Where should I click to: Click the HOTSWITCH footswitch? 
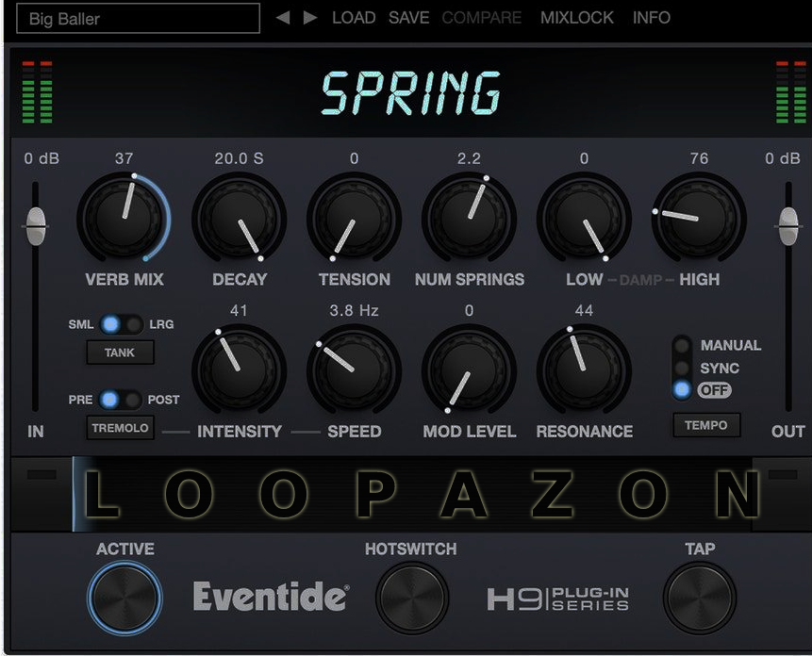[x=412, y=598]
